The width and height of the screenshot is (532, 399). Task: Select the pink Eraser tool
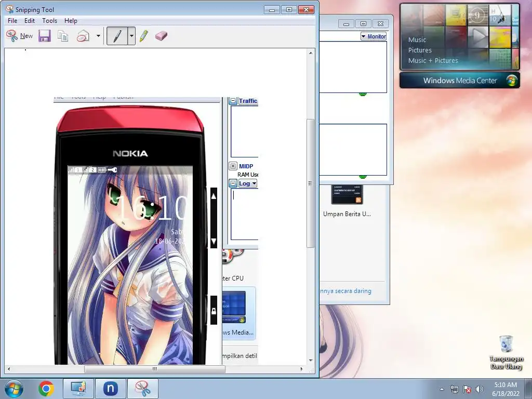161,36
